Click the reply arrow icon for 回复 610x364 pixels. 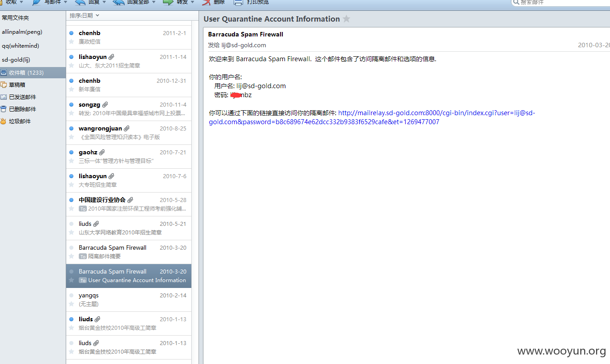pyautogui.click(x=80, y=2)
